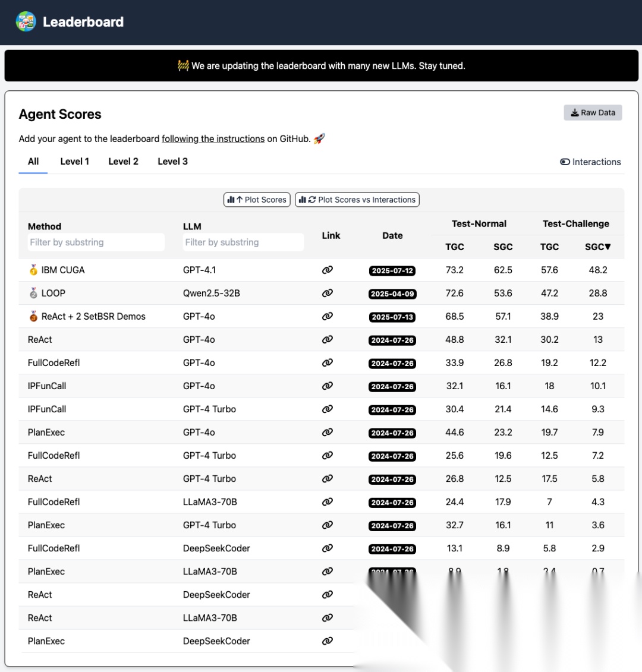Image resolution: width=642 pixels, height=672 pixels.
Task: Sort by Test-Challenge TGC column header
Action: (x=549, y=247)
